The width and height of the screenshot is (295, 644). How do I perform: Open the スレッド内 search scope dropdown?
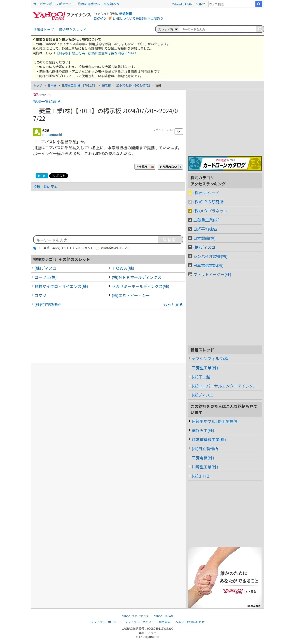(167, 29)
